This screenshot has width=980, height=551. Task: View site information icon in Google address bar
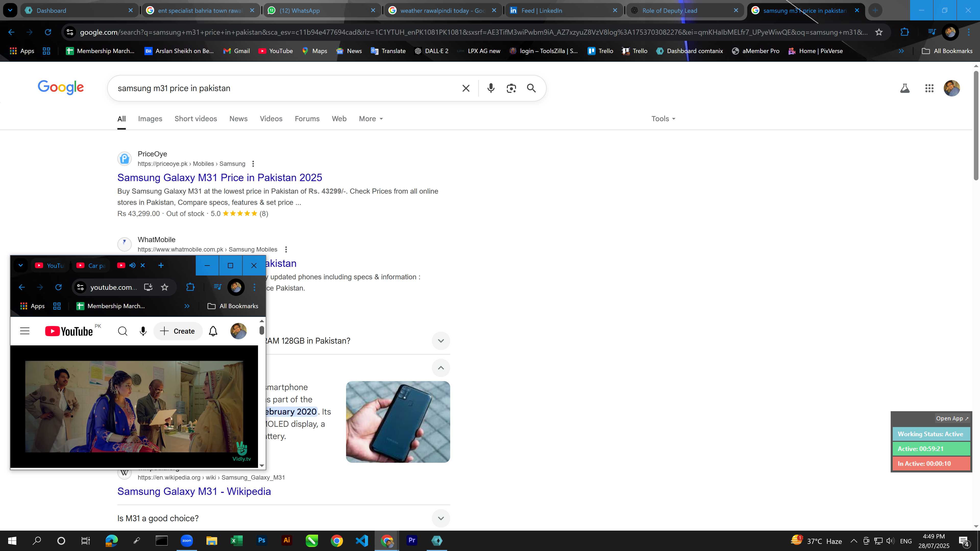pyautogui.click(x=70, y=32)
